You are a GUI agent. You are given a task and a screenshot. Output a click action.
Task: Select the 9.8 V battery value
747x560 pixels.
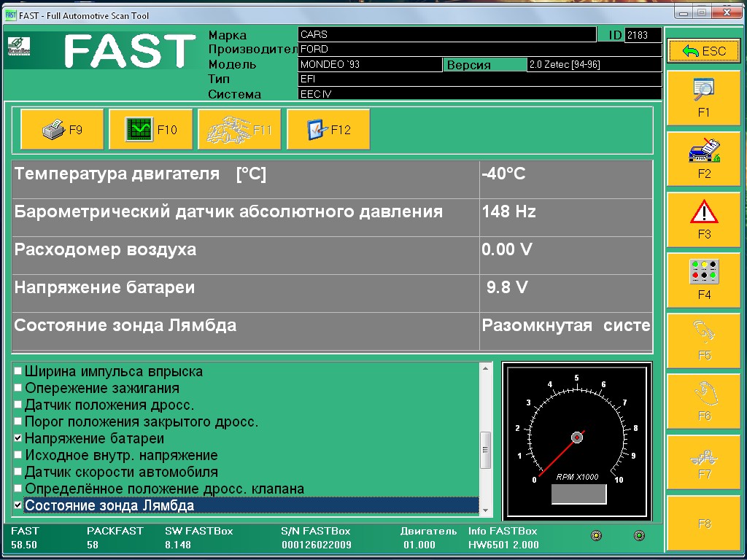point(508,287)
